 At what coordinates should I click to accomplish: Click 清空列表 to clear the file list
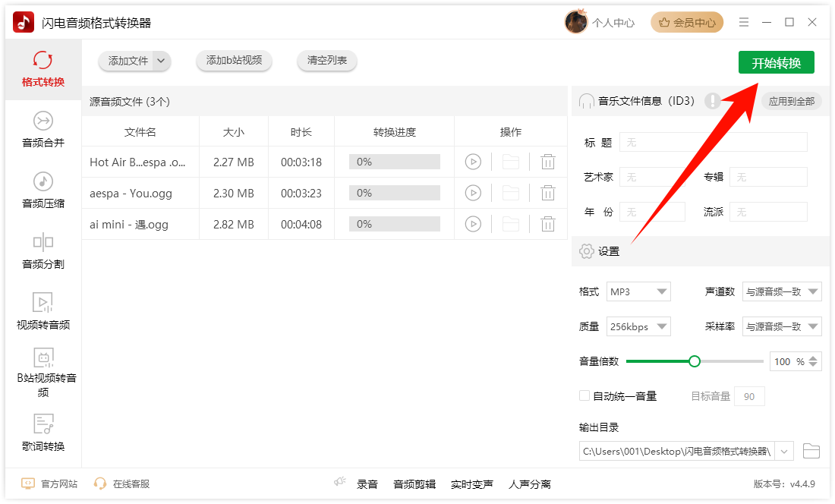[x=327, y=61]
